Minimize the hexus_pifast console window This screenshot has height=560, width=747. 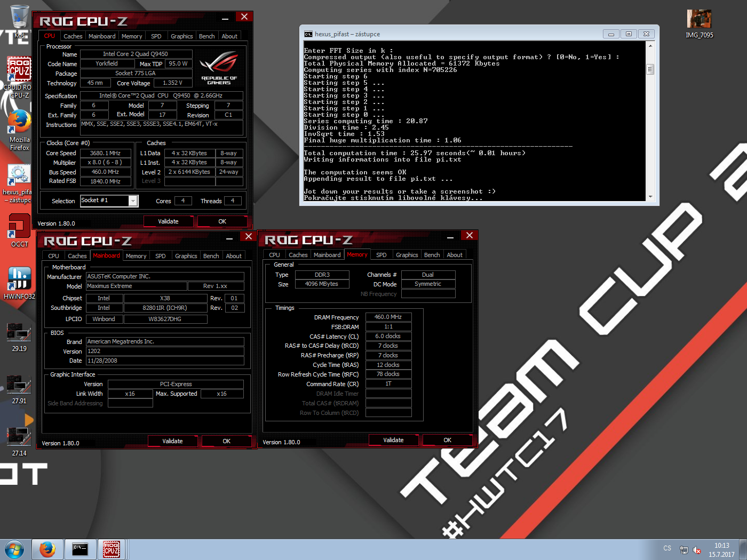(x=611, y=34)
